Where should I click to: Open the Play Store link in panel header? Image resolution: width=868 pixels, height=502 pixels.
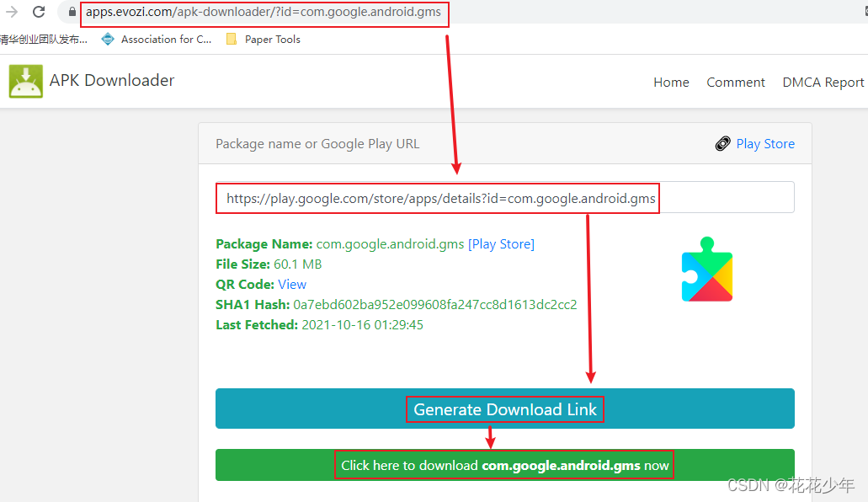click(x=765, y=144)
